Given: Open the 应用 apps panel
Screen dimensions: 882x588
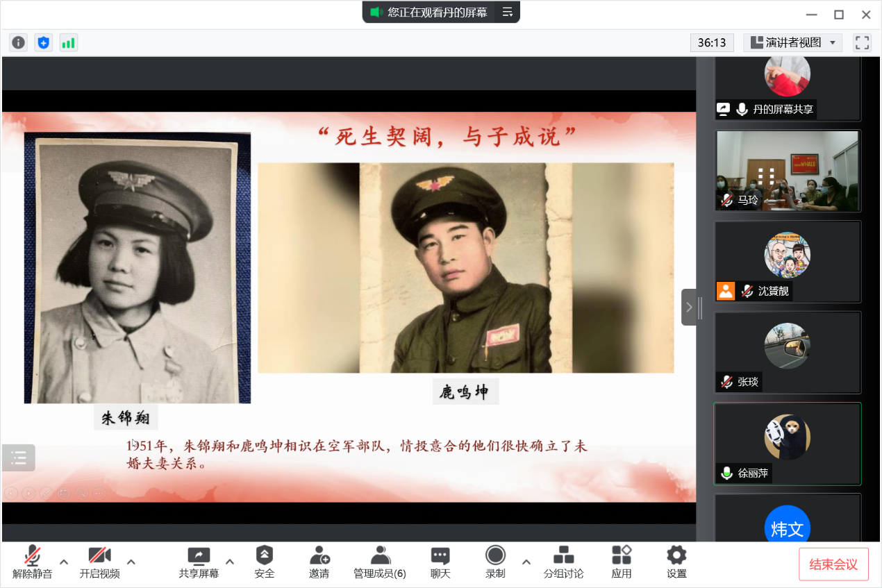Looking at the screenshot, I should [622, 562].
